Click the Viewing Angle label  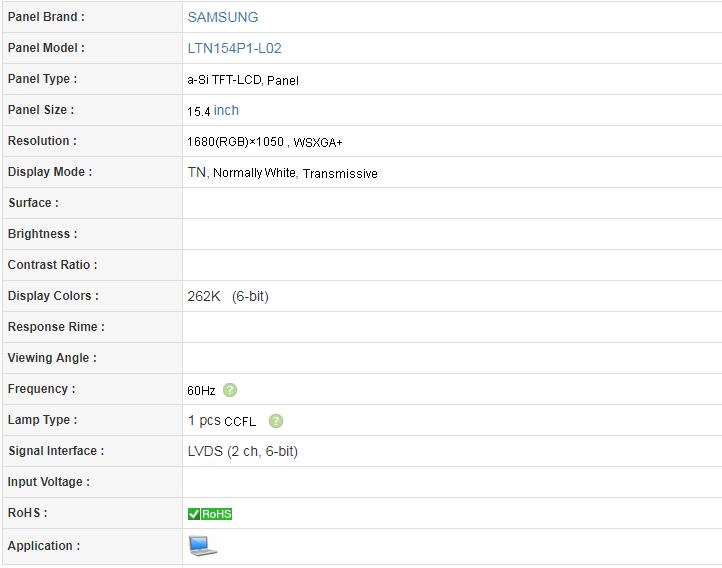(52, 358)
